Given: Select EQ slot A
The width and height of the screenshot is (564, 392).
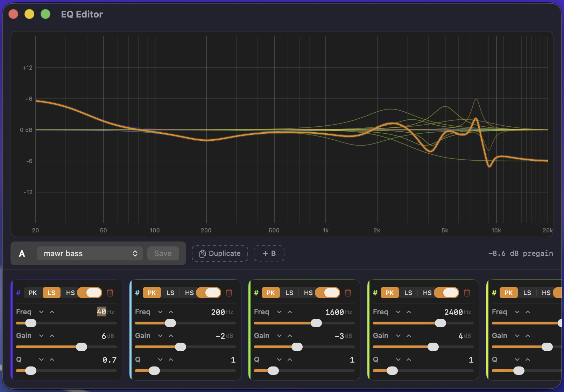Looking at the screenshot, I should [x=22, y=253].
